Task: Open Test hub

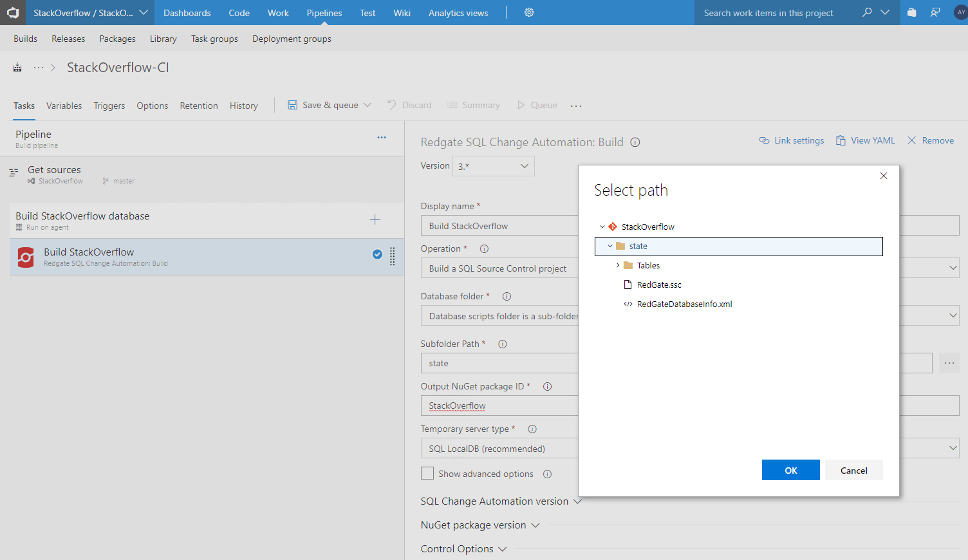Action: [x=368, y=13]
